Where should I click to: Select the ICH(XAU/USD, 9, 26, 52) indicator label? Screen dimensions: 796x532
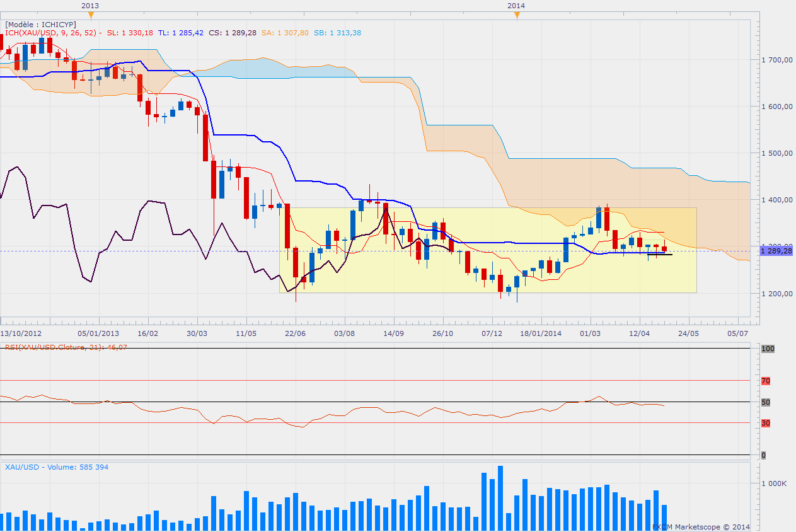(x=50, y=33)
